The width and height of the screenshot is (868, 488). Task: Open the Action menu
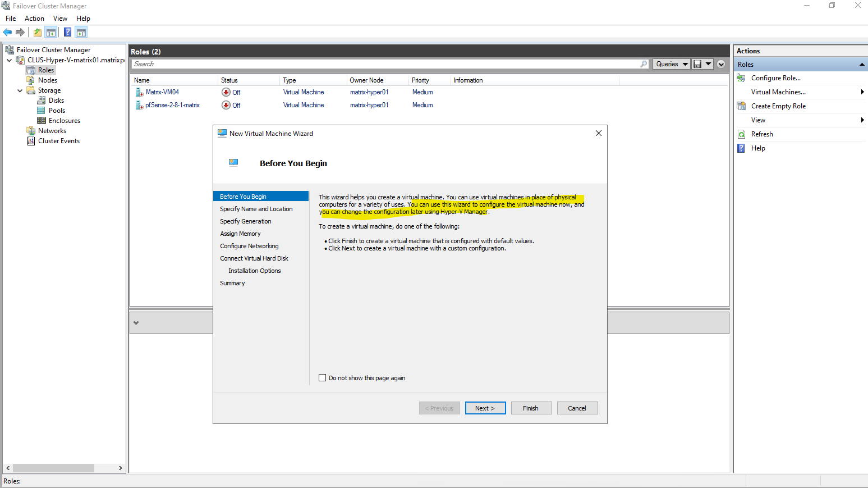(x=34, y=19)
